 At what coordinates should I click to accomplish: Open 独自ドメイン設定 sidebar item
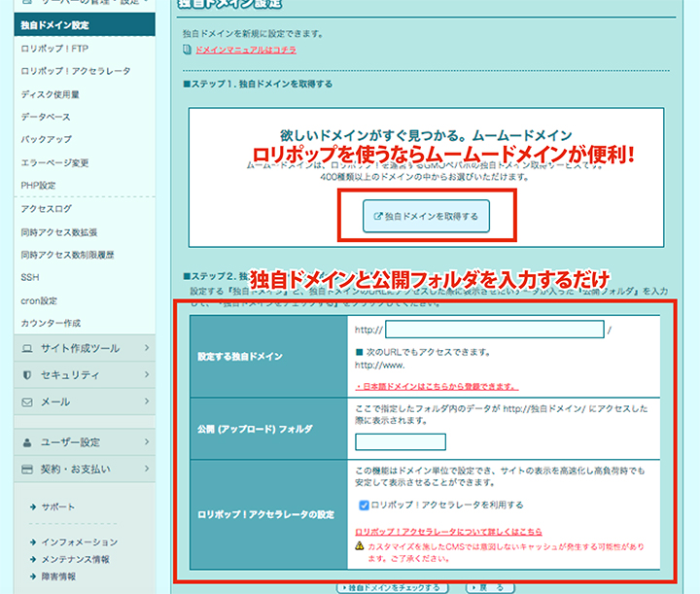(85, 25)
